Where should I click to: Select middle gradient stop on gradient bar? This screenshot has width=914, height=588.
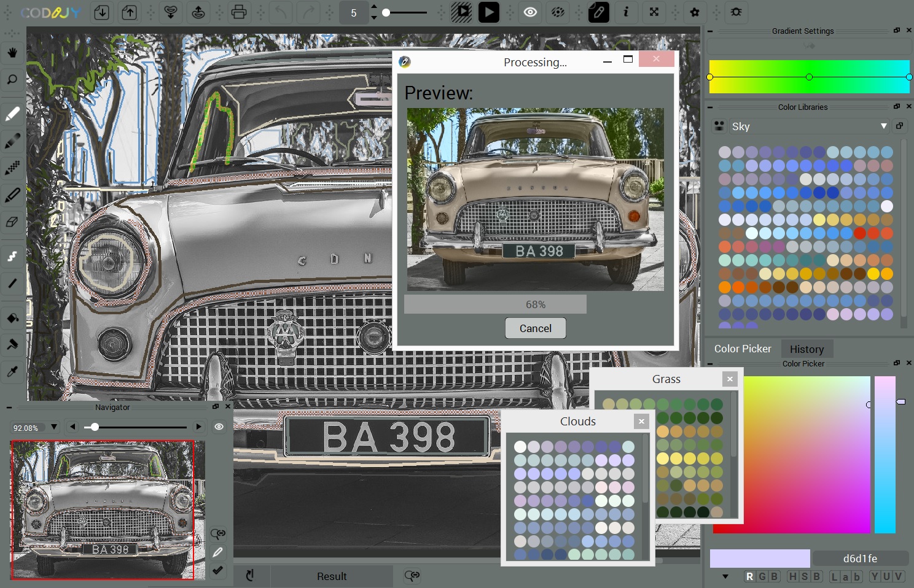(x=809, y=77)
